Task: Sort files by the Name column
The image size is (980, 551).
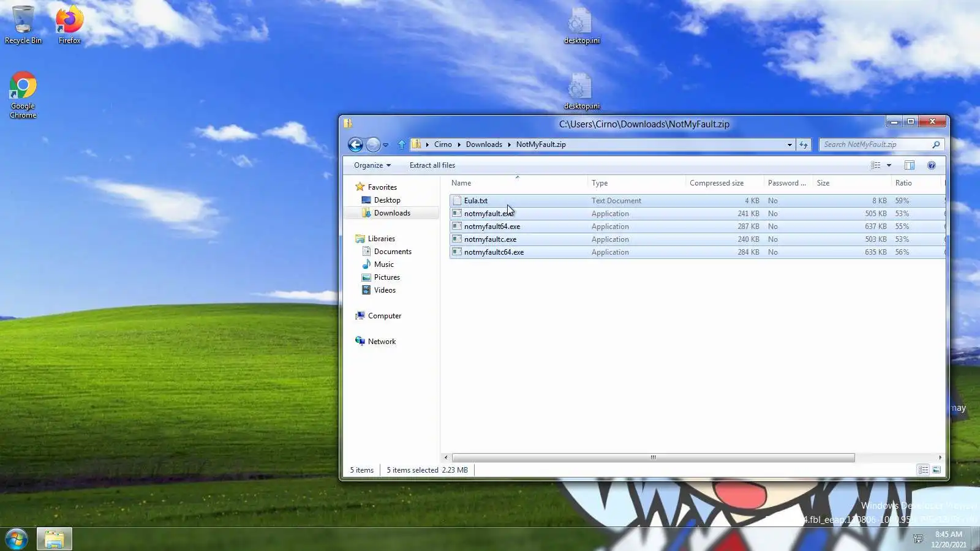Action: [x=518, y=183]
